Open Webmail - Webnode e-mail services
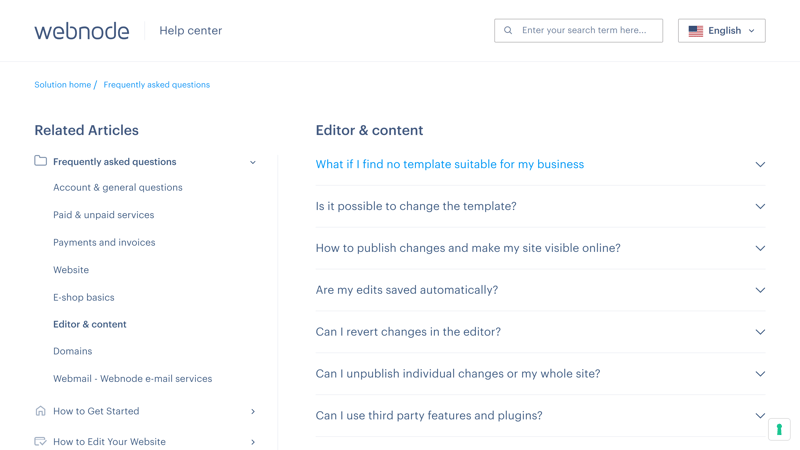 (x=133, y=379)
